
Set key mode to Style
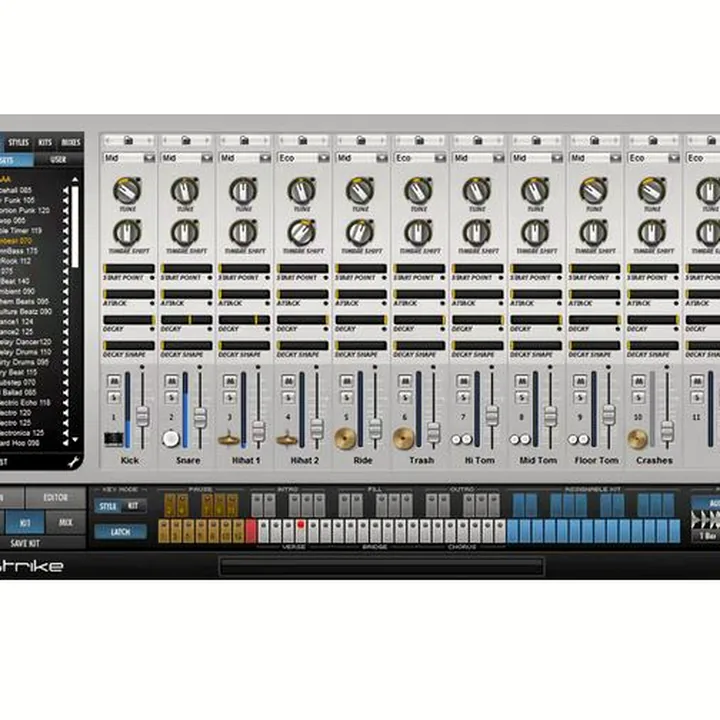tap(108, 506)
